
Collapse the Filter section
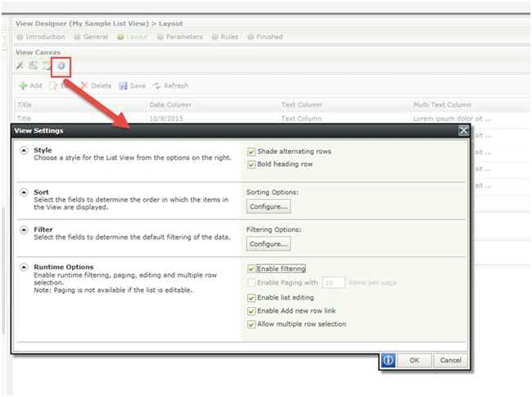click(24, 230)
